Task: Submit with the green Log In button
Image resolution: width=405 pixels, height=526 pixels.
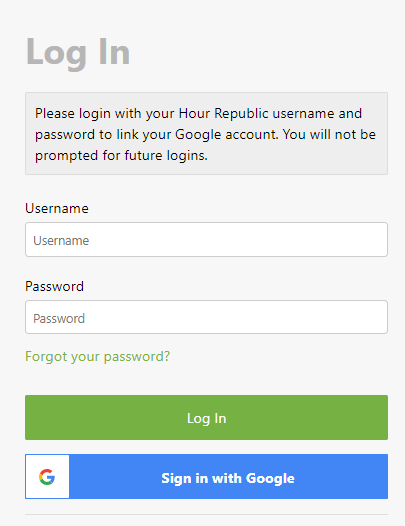Action: (206, 417)
